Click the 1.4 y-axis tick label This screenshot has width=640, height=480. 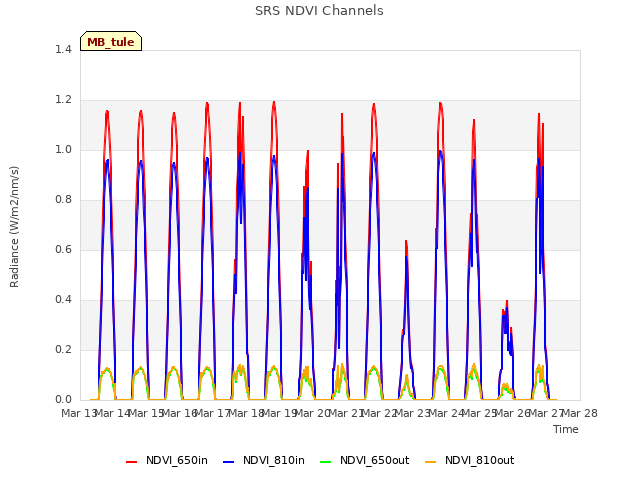(63, 49)
